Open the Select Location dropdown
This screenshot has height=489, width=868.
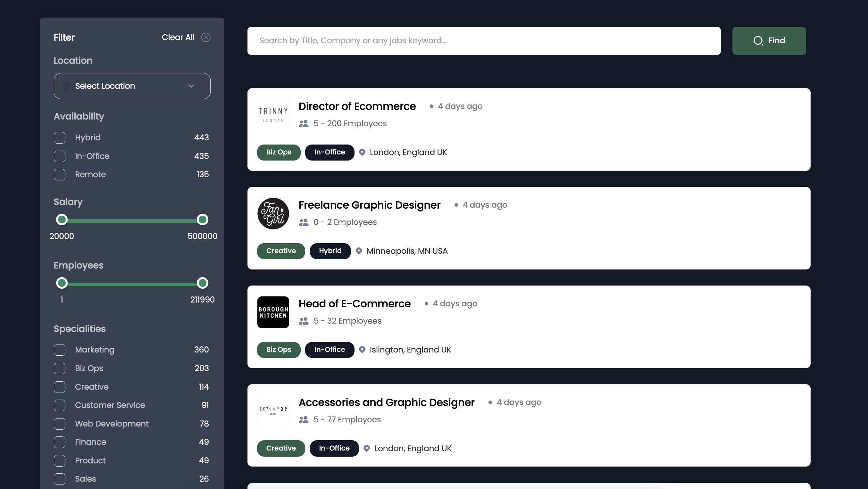(132, 86)
